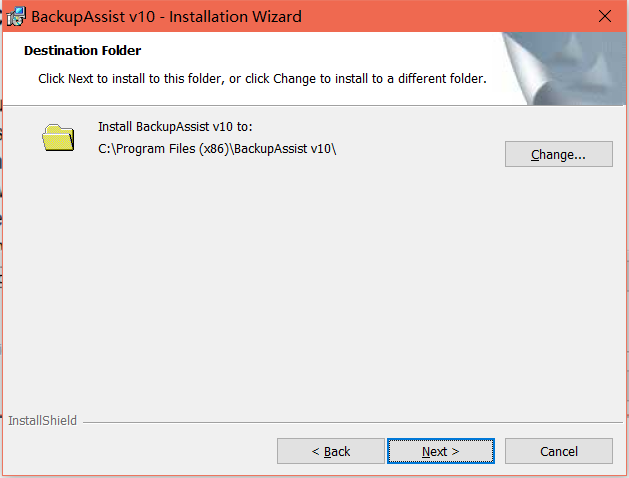Select the "Install BackupAssist v10 to:" label
Screen dimensions: 629x478
point(175,127)
